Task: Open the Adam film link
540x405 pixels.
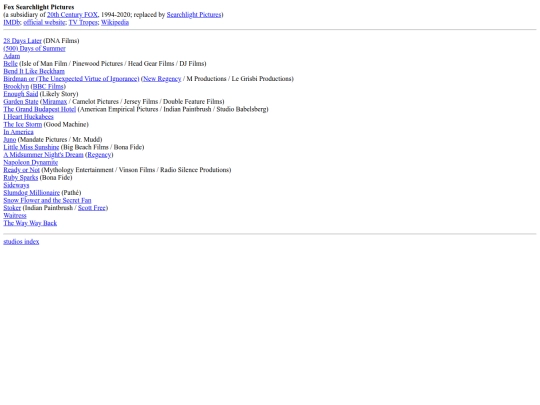Action: point(12,56)
